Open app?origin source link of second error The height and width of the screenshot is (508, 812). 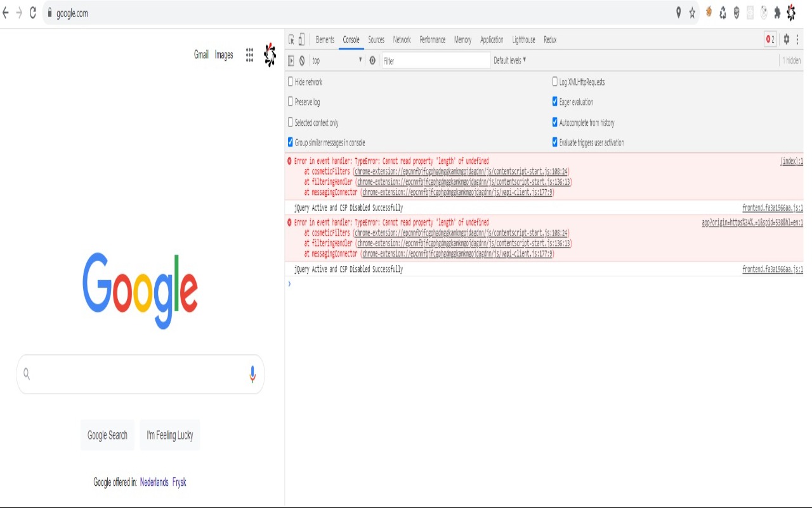coord(752,222)
